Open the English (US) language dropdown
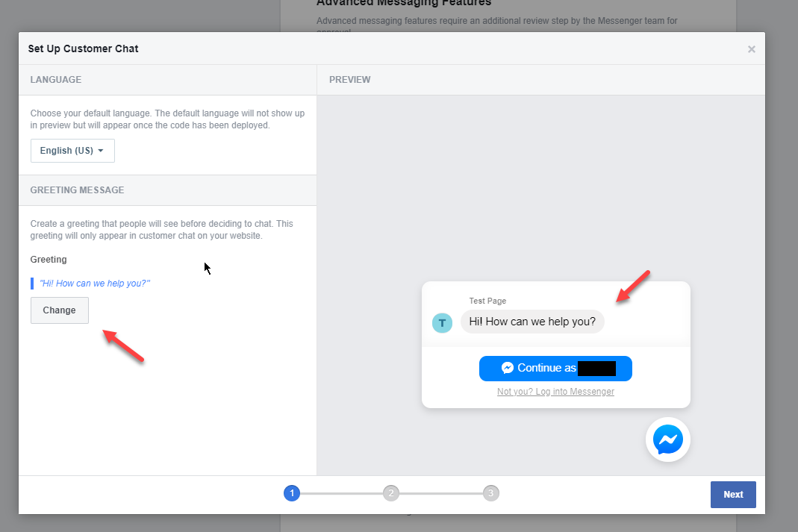The width and height of the screenshot is (798, 532). (72, 150)
